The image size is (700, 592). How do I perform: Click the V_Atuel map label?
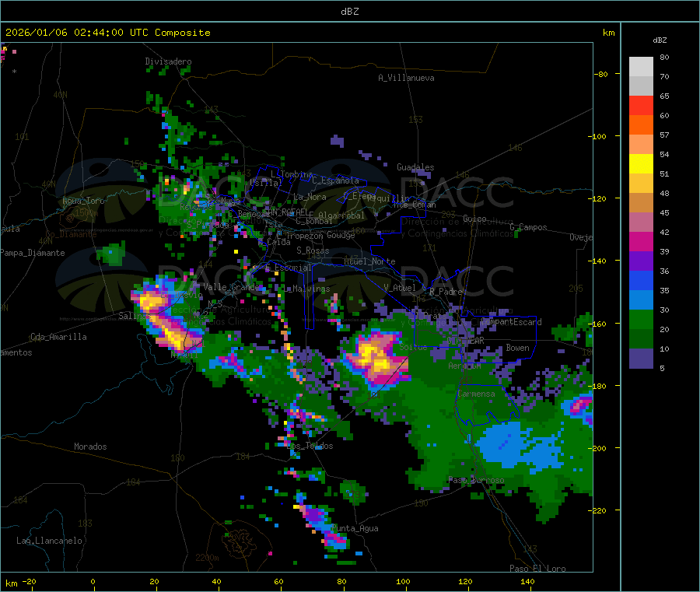point(400,288)
